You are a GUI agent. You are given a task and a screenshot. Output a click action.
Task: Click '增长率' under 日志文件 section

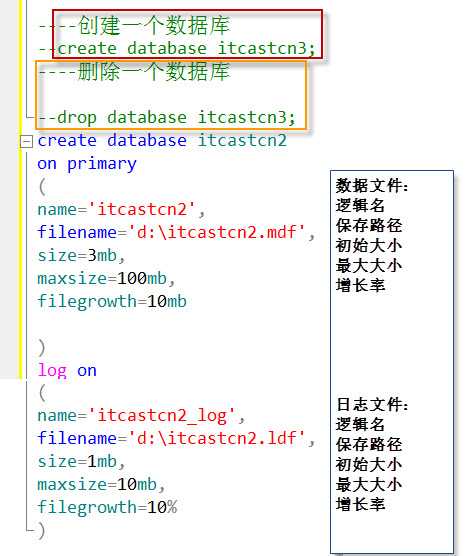click(x=360, y=504)
